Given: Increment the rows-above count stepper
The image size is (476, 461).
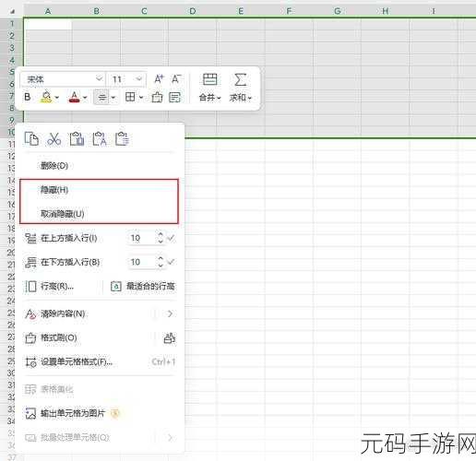Looking at the screenshot, I should coord(161,234).
